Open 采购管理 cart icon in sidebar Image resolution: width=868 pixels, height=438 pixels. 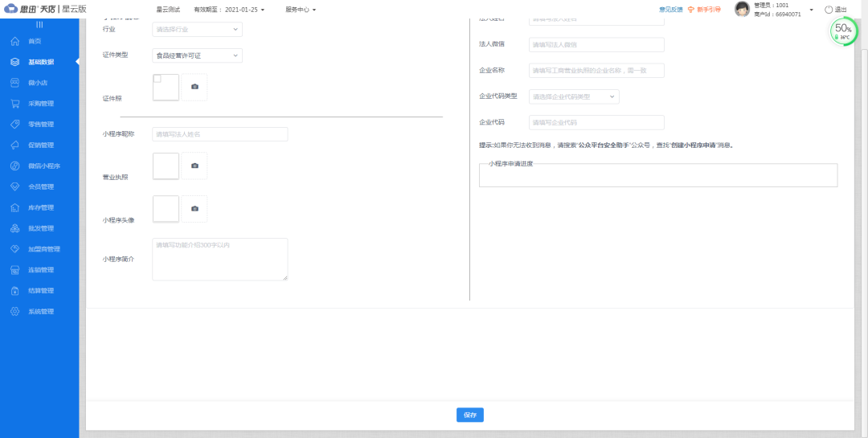tap(15, 104)
